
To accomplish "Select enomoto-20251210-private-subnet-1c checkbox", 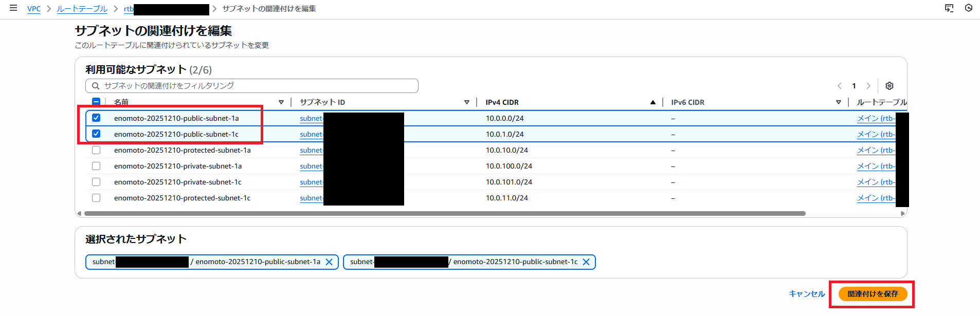I will click(x=96, y=182).
